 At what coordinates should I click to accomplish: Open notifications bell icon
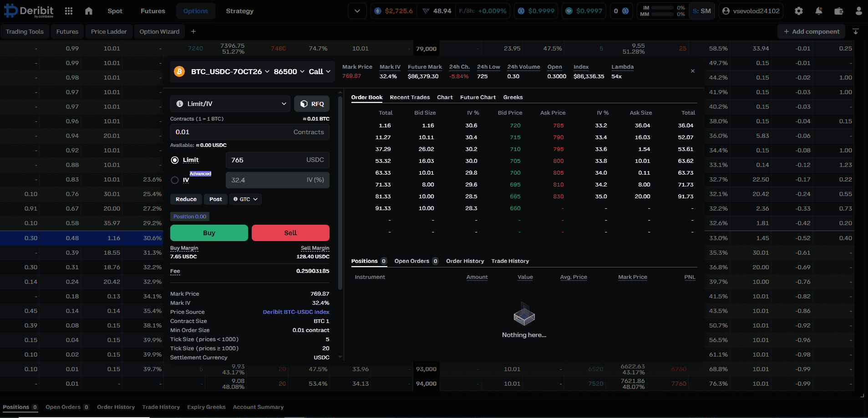point(819,11)
